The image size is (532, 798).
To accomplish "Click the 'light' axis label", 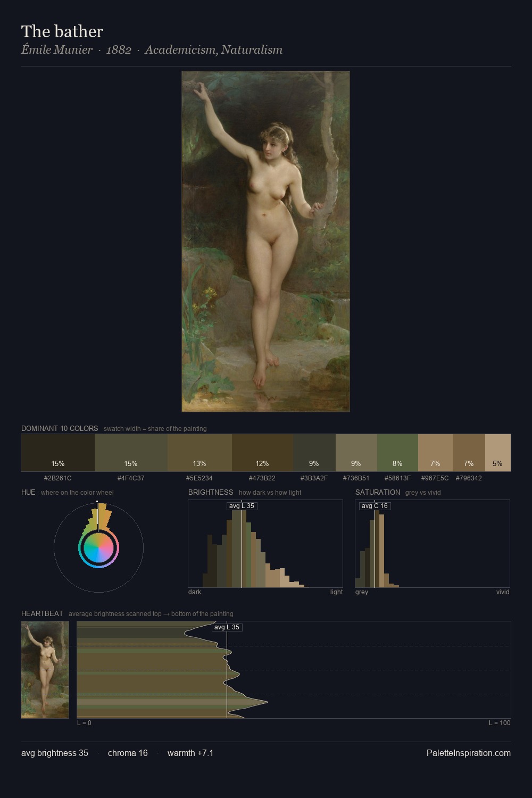I will (336, 592).
